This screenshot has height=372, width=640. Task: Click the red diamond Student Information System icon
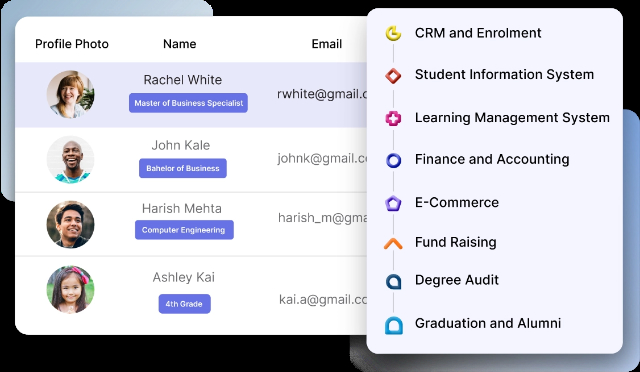(x=393, y=76)
